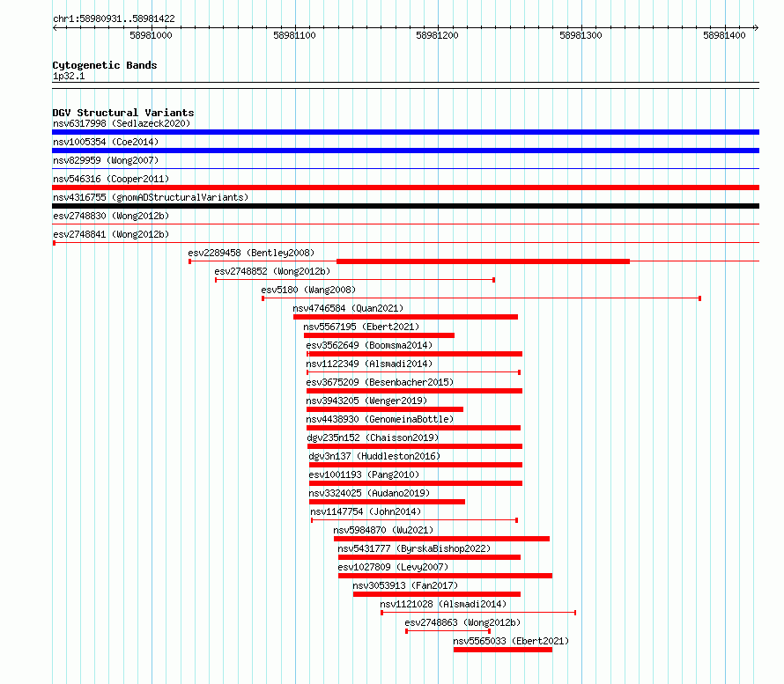Click the red bar of nsv4746584

click(405, 317)
